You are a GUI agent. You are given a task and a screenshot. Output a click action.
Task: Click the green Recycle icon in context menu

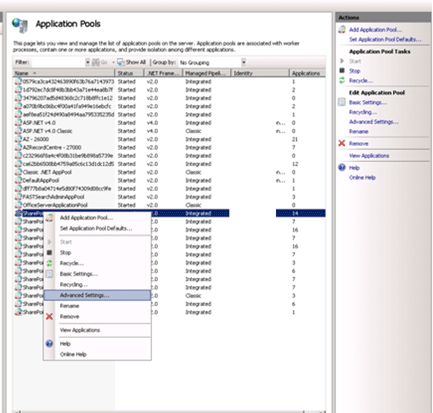49,263
